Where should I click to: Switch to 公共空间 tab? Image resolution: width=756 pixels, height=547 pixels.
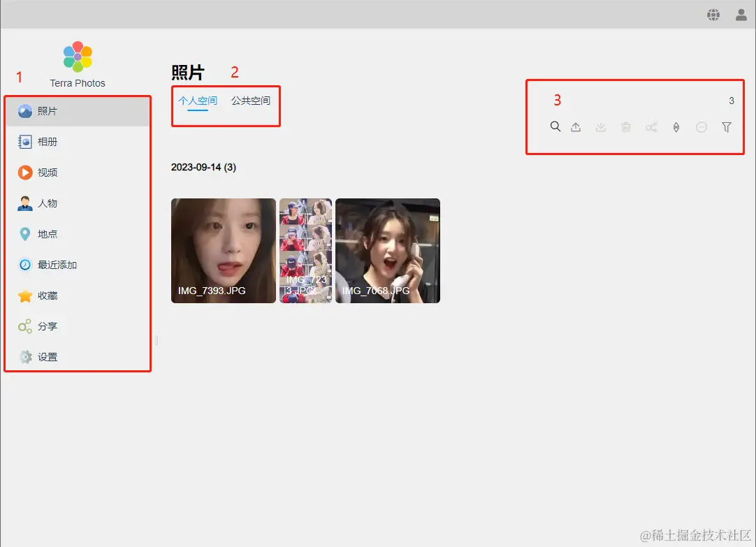251,101
